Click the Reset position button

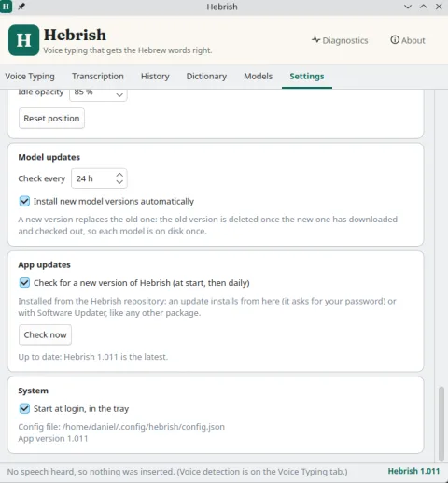click(51, 119)
